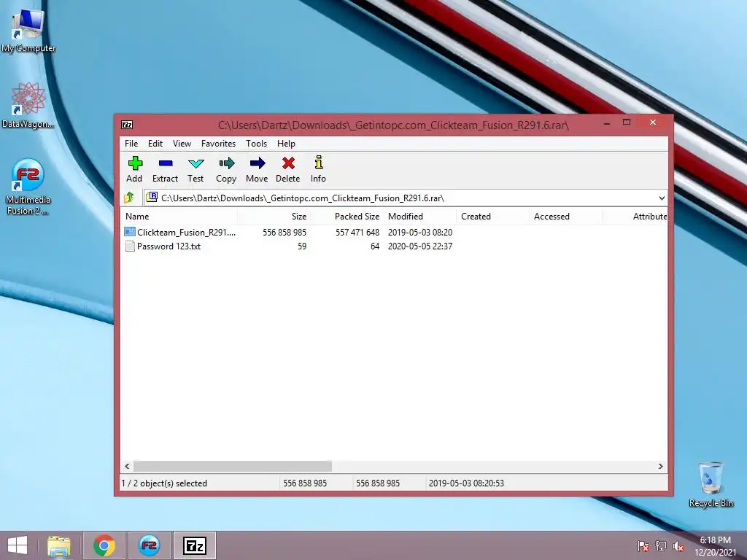Click size value 556 858 985 in list
Image resolution: width=747 pixels, height=560 pixels.
point(285,233)
